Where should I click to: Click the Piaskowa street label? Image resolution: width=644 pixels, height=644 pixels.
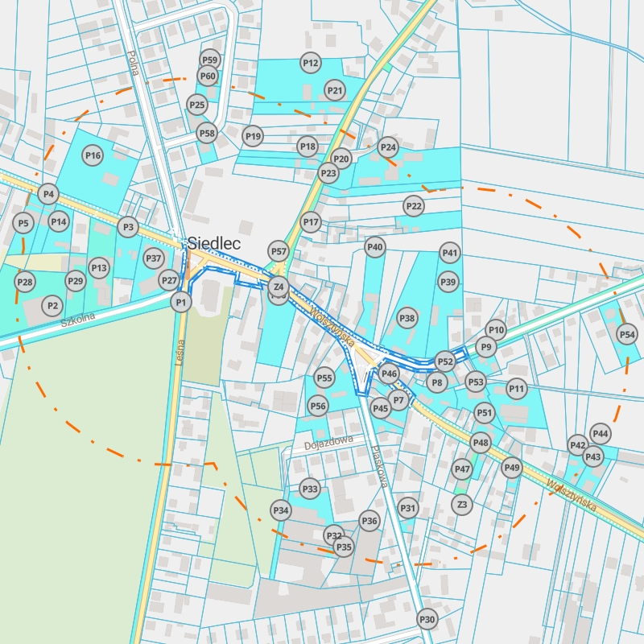(380, 466)
